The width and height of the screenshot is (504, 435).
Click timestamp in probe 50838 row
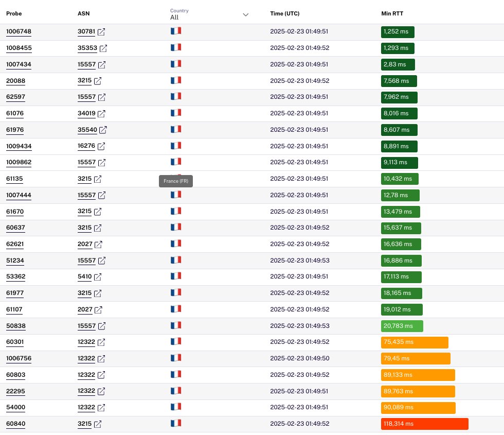(299, 325)
